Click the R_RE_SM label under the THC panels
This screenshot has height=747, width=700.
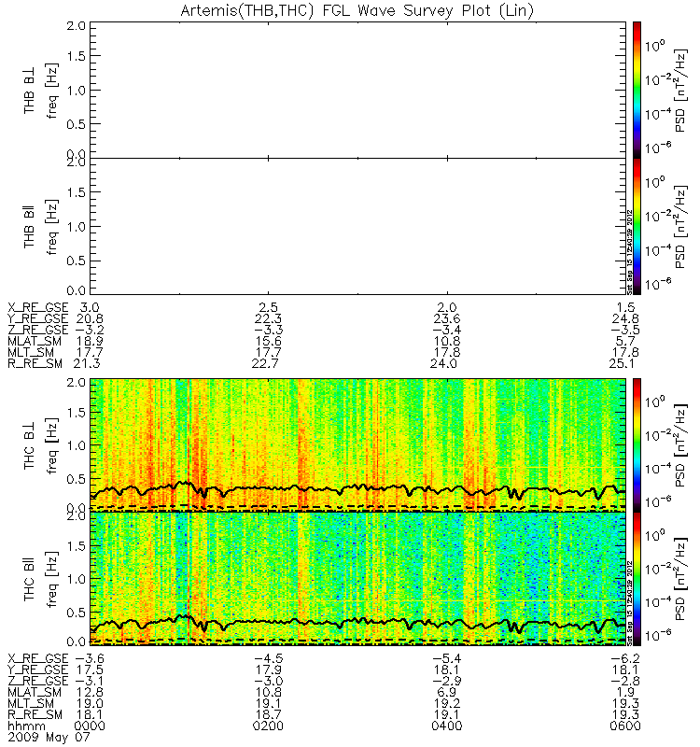(35, 714)
